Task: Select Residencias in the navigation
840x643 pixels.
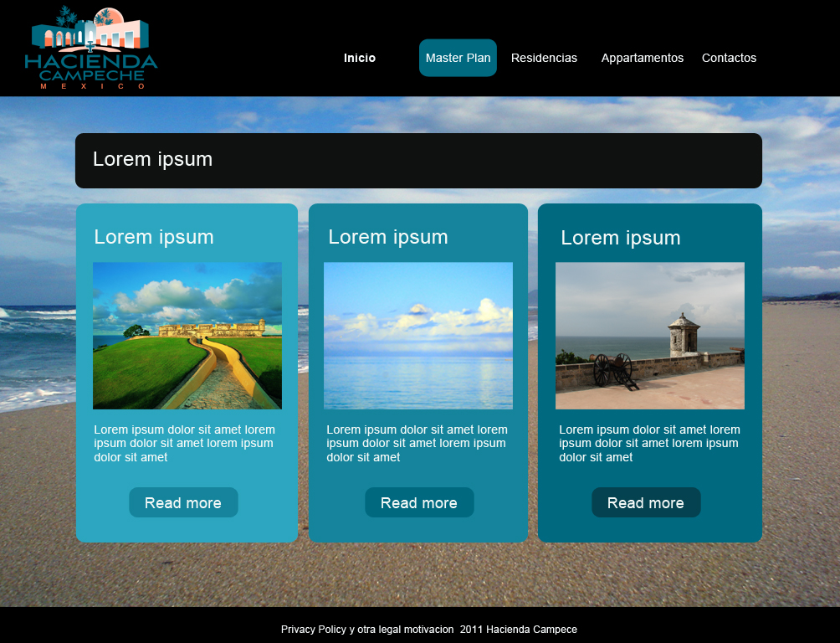Action: pyautogui.click(x=544, y=58)
